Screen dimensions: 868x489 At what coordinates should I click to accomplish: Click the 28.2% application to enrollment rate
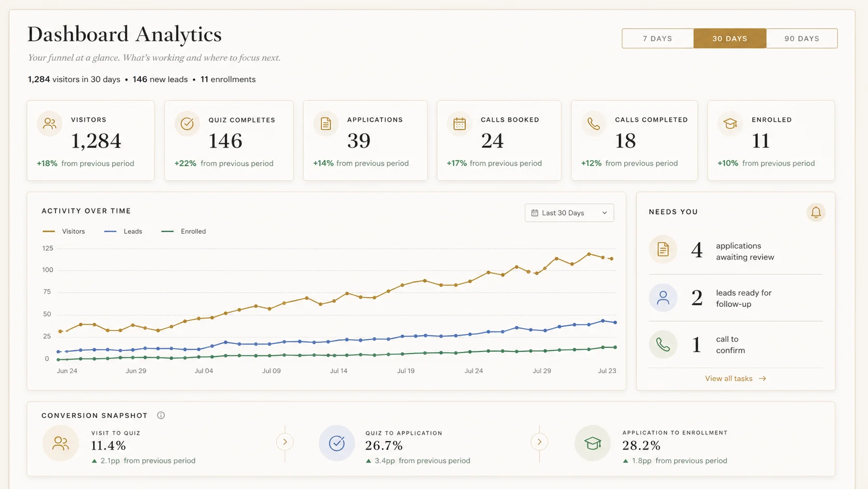(x=642, y=446)
